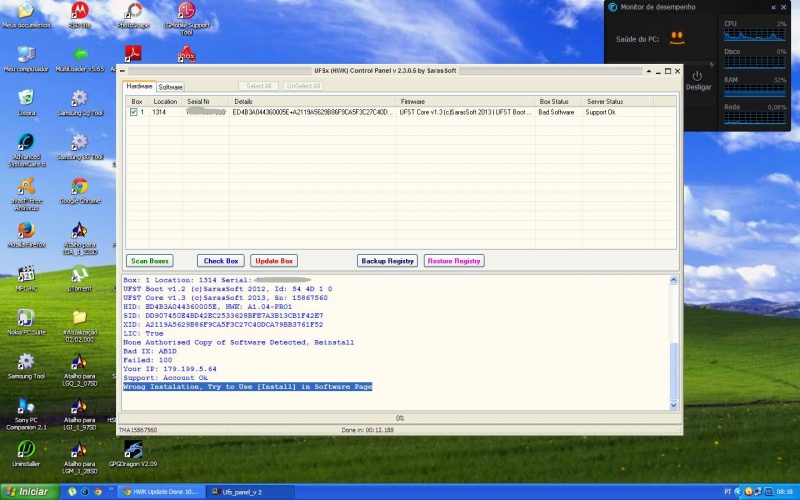Launch Samsung 3G Tool shortcut
Screen dimensions: 800x500
tap(80, 146)
